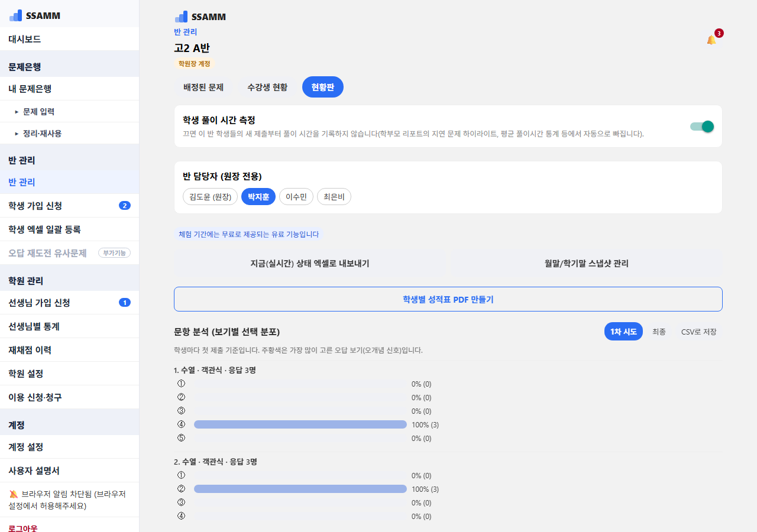Click the blocked browser notification bell icon

14,494
